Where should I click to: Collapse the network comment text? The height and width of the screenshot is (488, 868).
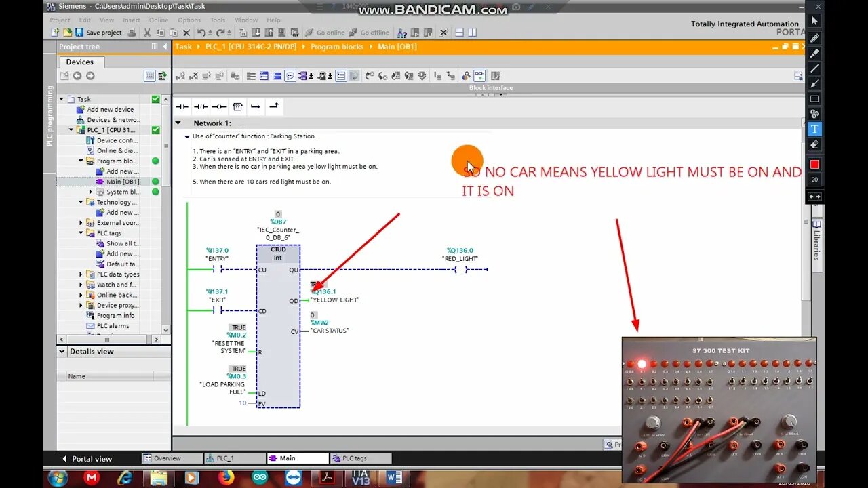point(187,137)
